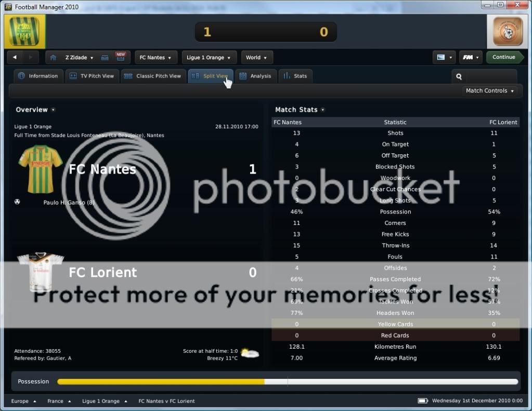Click the search magnifier icon
Image resolution: width=532 pixels, height=411 pixels.
tap(459, 76)
